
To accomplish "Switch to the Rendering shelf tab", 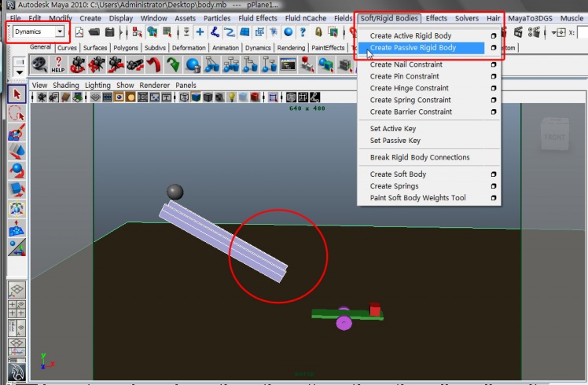I will [291, 48].
